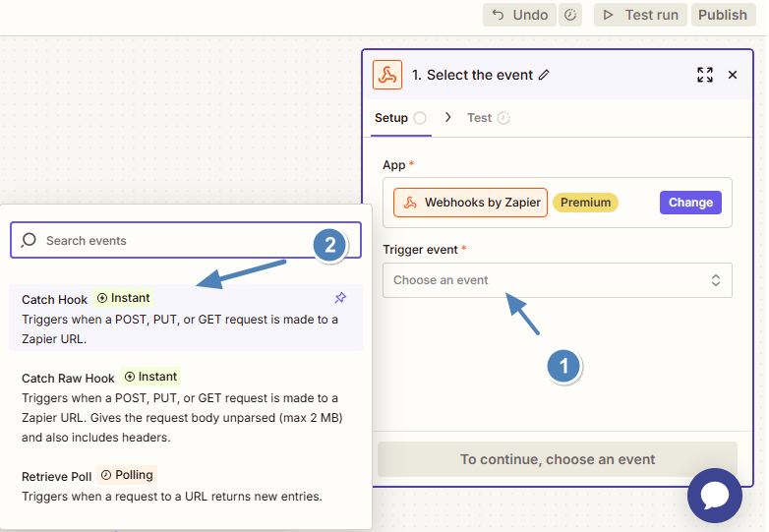Screen dimensions: 769x532
Task: Click the Undo button
Action: click(519, 15)
